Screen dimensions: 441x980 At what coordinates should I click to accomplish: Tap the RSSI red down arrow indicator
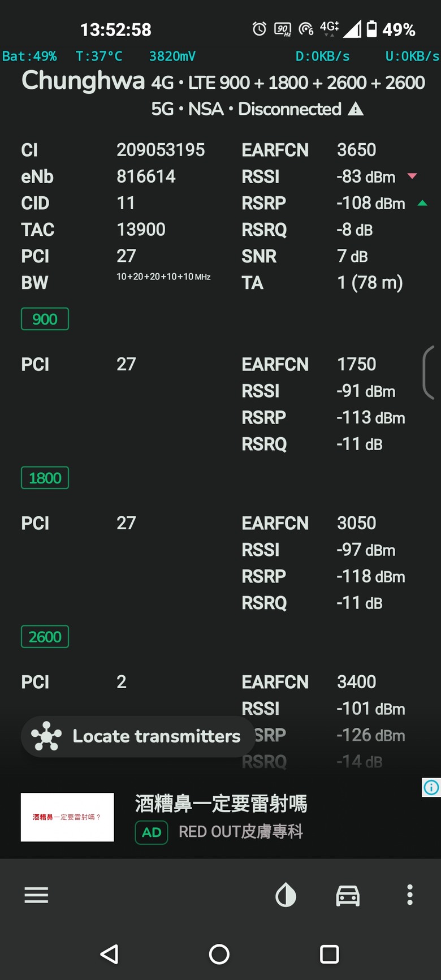(x=412, y=176)
